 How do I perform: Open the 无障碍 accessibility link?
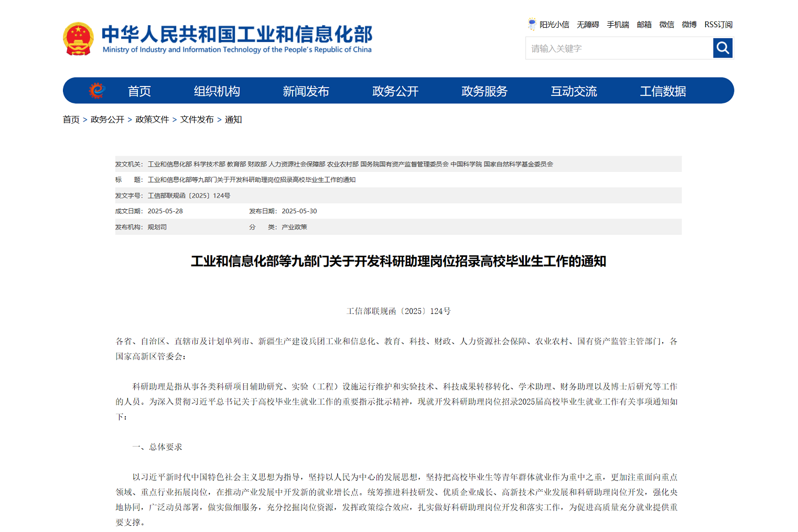(x=588, y=25)
